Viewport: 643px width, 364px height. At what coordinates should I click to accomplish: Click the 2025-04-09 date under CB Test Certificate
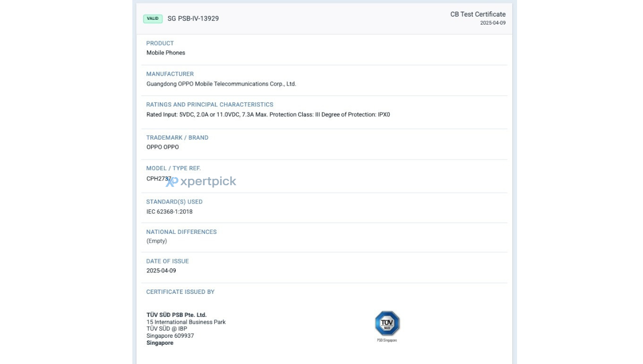coord(493,23)
